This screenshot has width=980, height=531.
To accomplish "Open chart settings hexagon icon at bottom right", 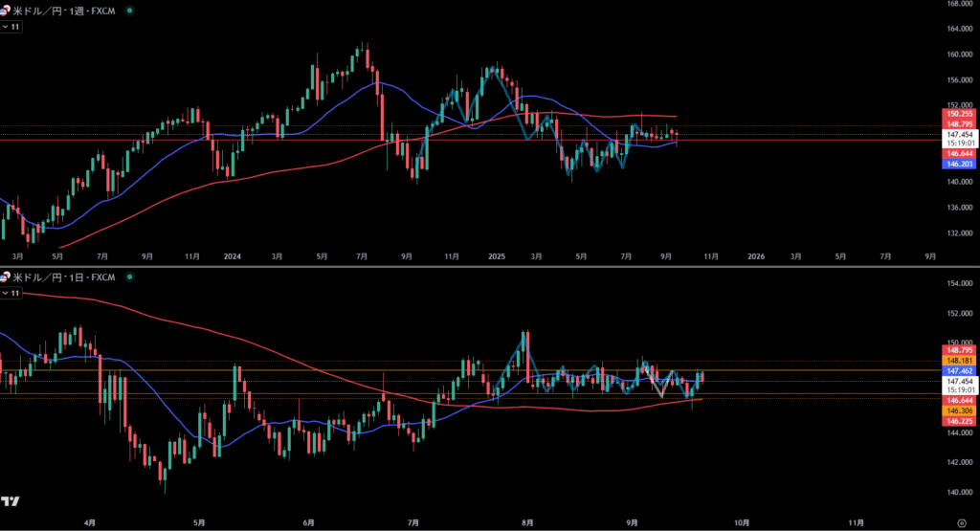I will coord(961,523).
